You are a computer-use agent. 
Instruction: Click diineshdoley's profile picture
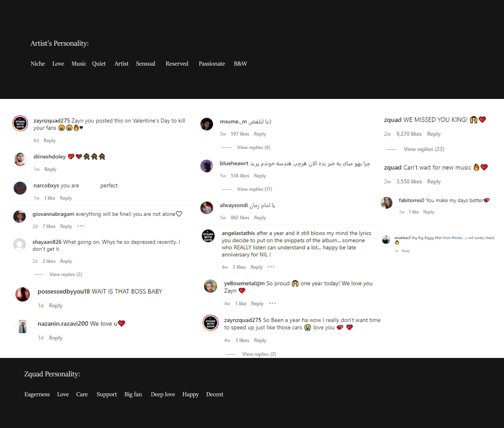tap(20, 159)
